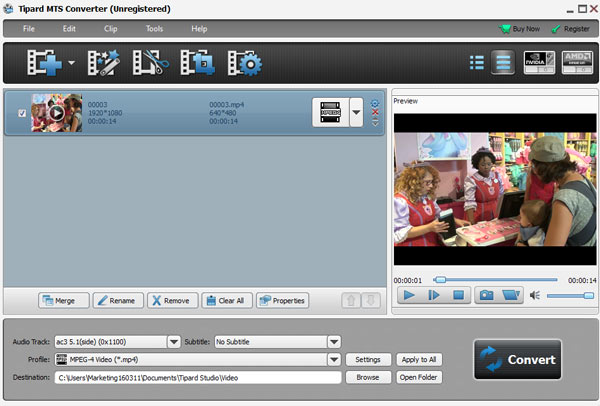The height and width of the screenshot is (406, 600).
Task: Click the Browse button
Action: coord(368,377)
